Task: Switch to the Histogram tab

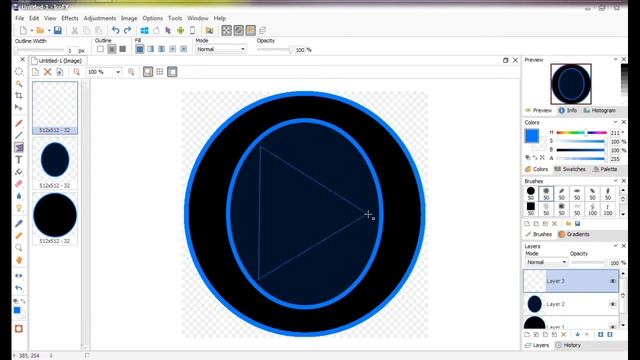Action: (599, 111)
